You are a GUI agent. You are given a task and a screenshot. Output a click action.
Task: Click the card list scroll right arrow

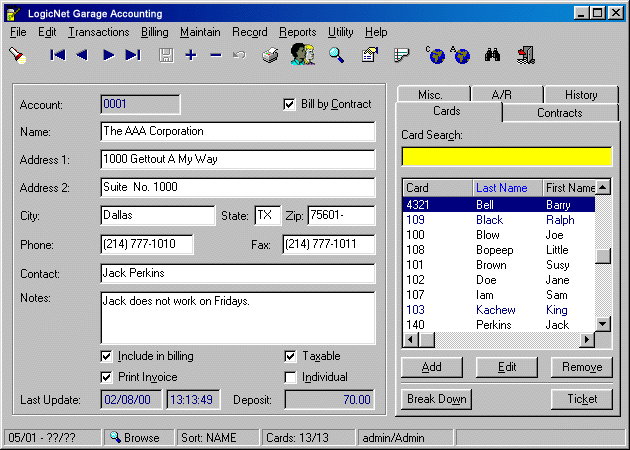(x=587, y=340)
